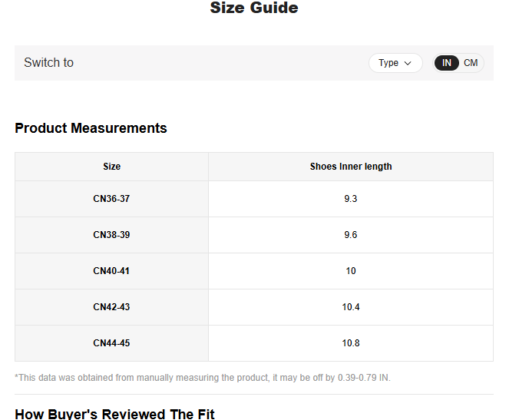Switch measurements to IN units
The width and height of the screenshot is (519, 420).
[x=447, y=63]
